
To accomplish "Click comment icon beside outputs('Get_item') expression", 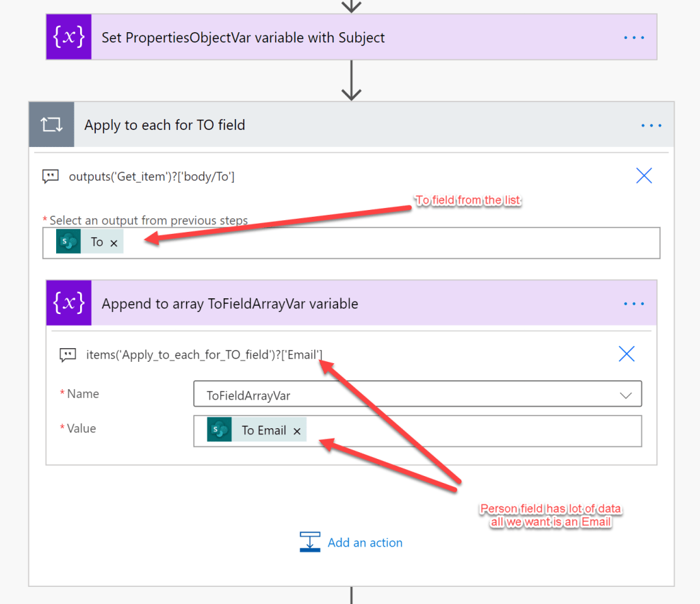I will pos(51,176).
